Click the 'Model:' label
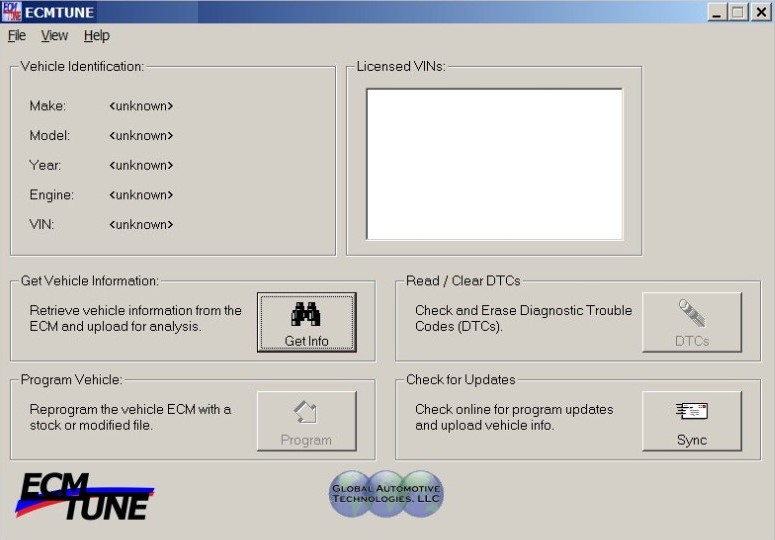 point(49,135)
